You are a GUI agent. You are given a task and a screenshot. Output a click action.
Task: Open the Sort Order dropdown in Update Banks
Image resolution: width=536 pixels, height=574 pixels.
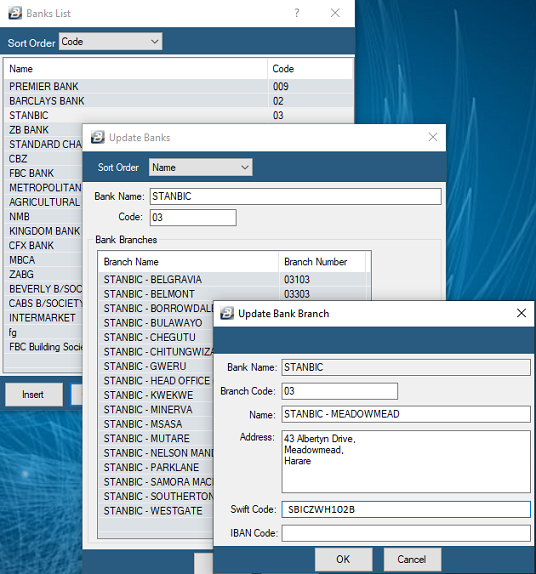click(201, 167)
